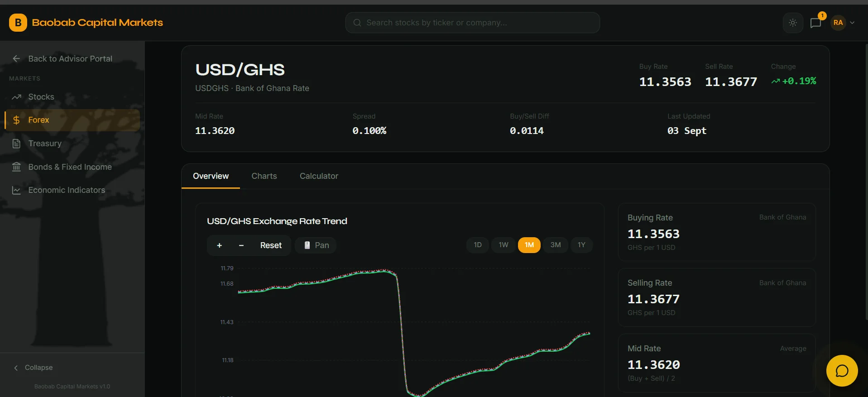The height and width of the screenshot is (397, 868).
Task: Open Economic Indicators page
Action: (72, 190)
